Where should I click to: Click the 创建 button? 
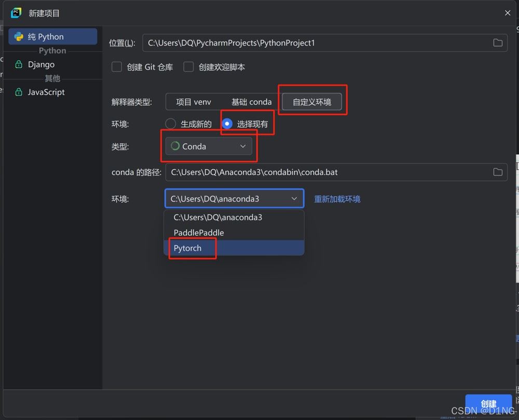pyautogui.click(x=488, y=403)
